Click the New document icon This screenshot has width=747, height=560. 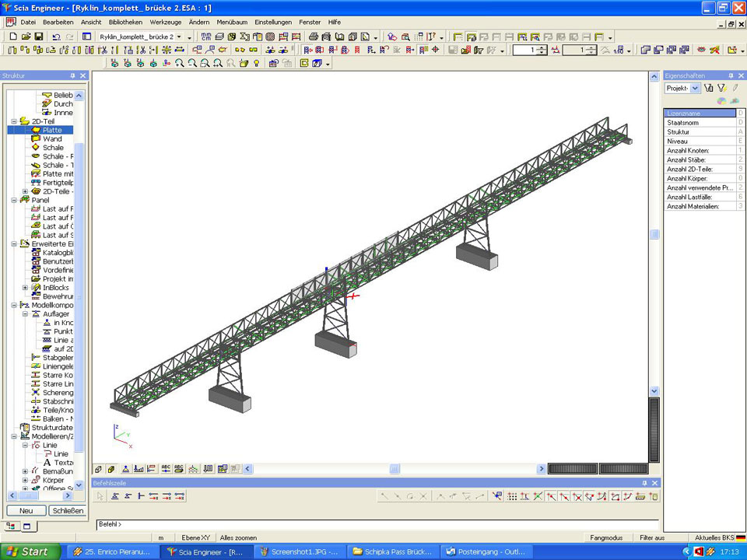(x=13, y=37)
